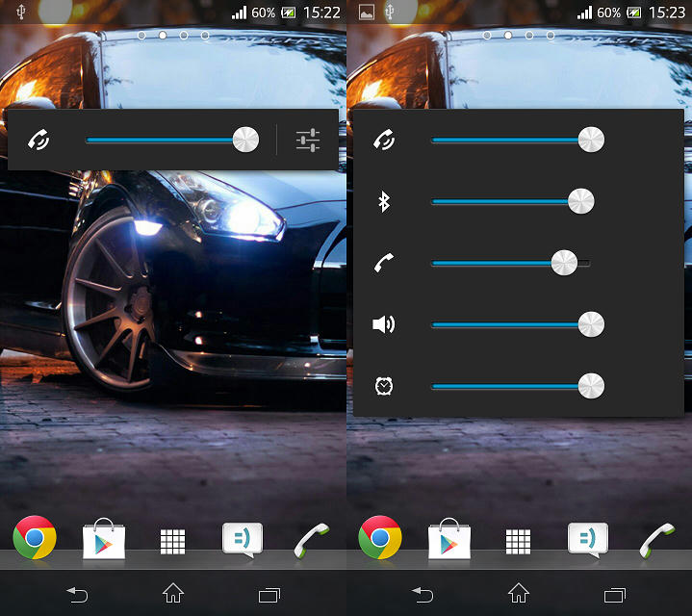The width and height of the screenshot is (692, 616).
Task: Select fourth home page dot on left screen
Action: (205, 35)
